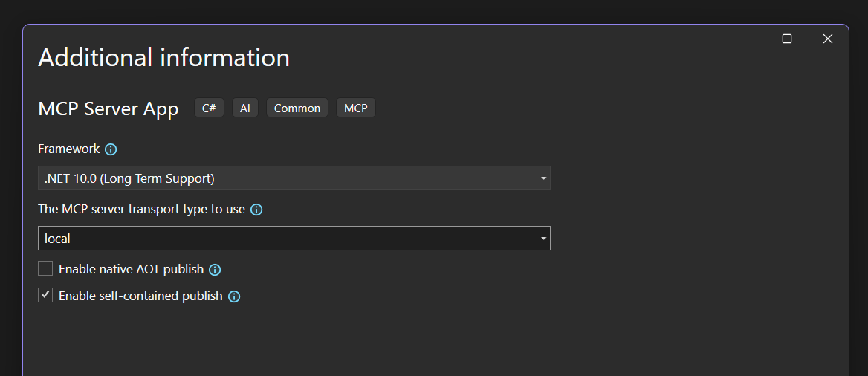Click the arrow on the 'local' transport dropdown
The image size is (868, 376).
pyautogui.click(x=543, y=239)
